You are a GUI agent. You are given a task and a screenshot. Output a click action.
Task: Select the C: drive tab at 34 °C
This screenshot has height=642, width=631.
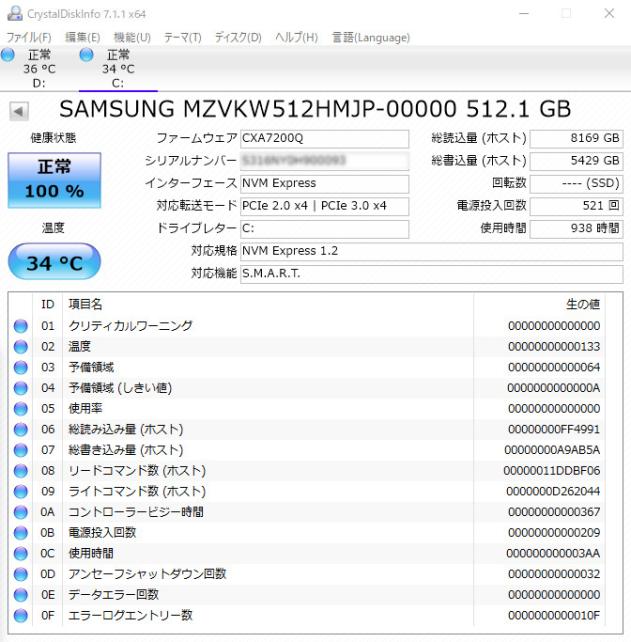click(x=118, y=69)
